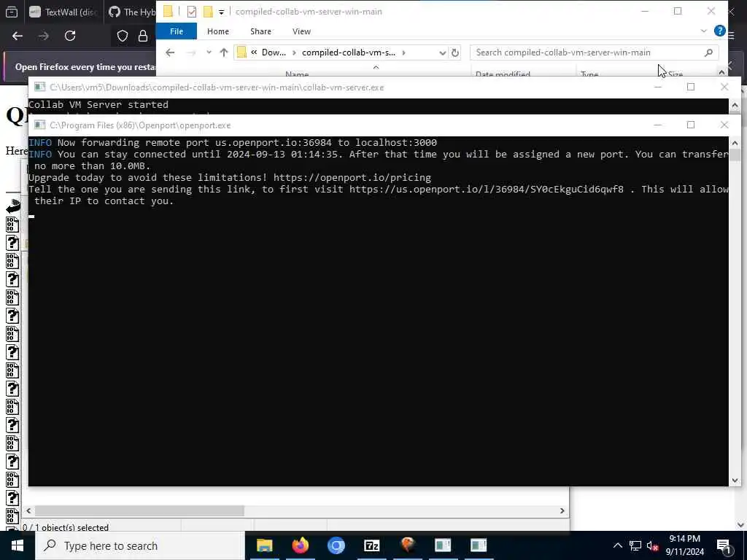The height and width of the screenshot is (560, 747).
Task: Open the clock showing 9:14 PM
Action: (684, 545)
